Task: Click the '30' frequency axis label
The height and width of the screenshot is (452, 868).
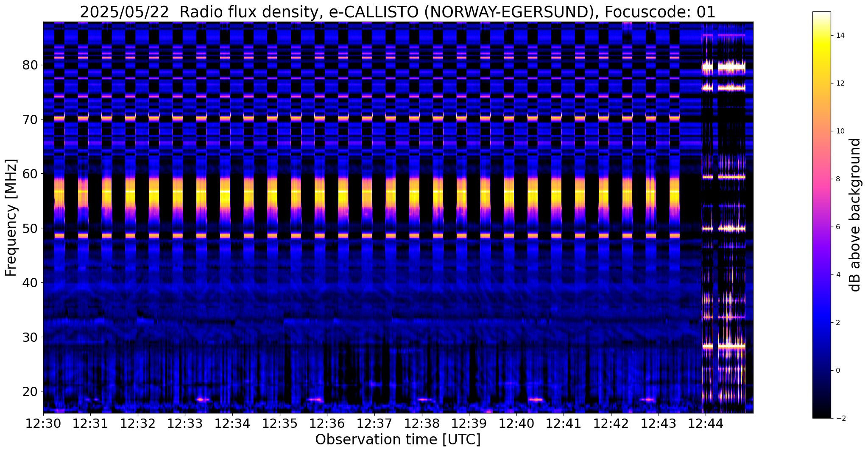Action: pos(31,337)
